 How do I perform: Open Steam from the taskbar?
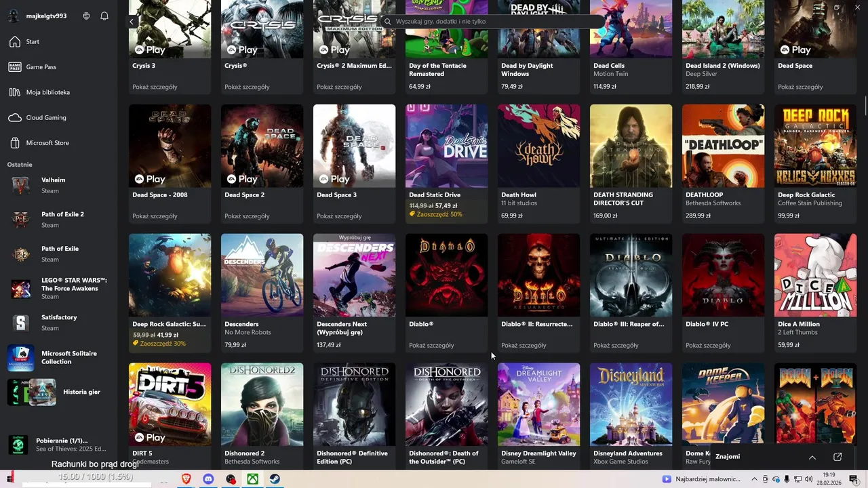tap(274, 479)
